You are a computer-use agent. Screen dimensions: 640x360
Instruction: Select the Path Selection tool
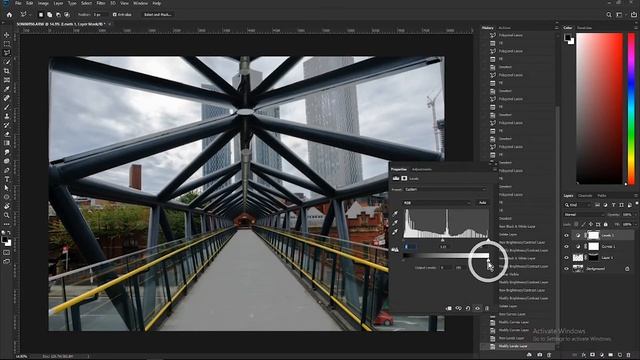point(7,188)
